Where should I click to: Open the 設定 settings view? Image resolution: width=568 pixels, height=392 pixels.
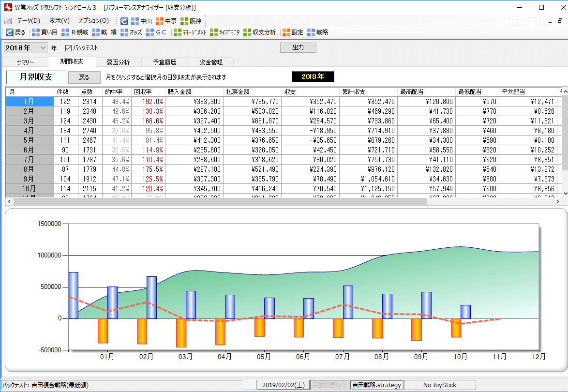[293, 32]
